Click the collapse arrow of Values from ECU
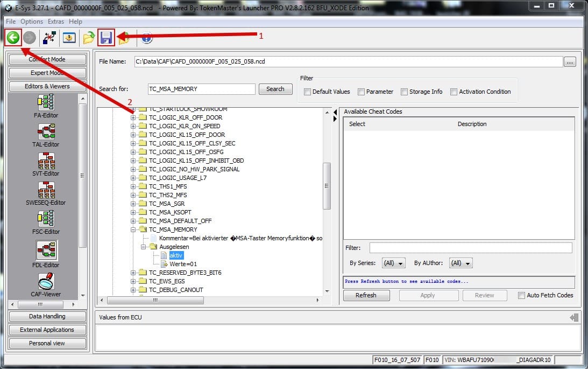The width and height of the screenshot is (588, 369). (x=574, y=318)
